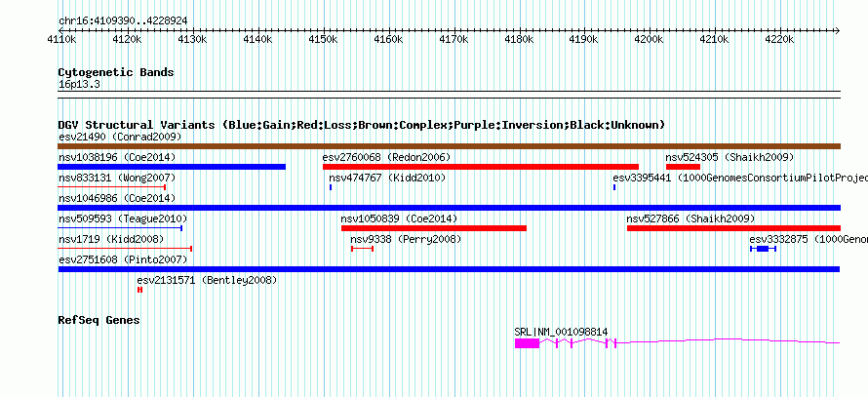Click the 4190k ruler tick label
868x397 pixels.
click(x=584, y=40)
